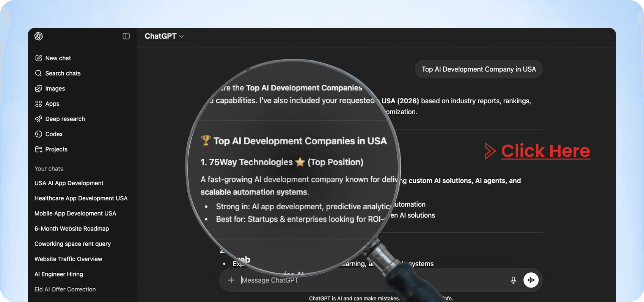Click the microphone dictation icon

[513, 280]
